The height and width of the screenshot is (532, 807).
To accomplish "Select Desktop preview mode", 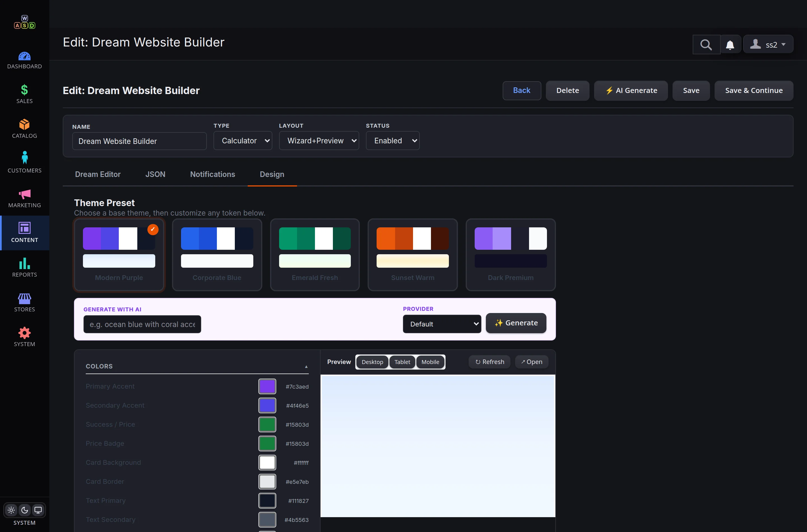I will coord(372,362).
